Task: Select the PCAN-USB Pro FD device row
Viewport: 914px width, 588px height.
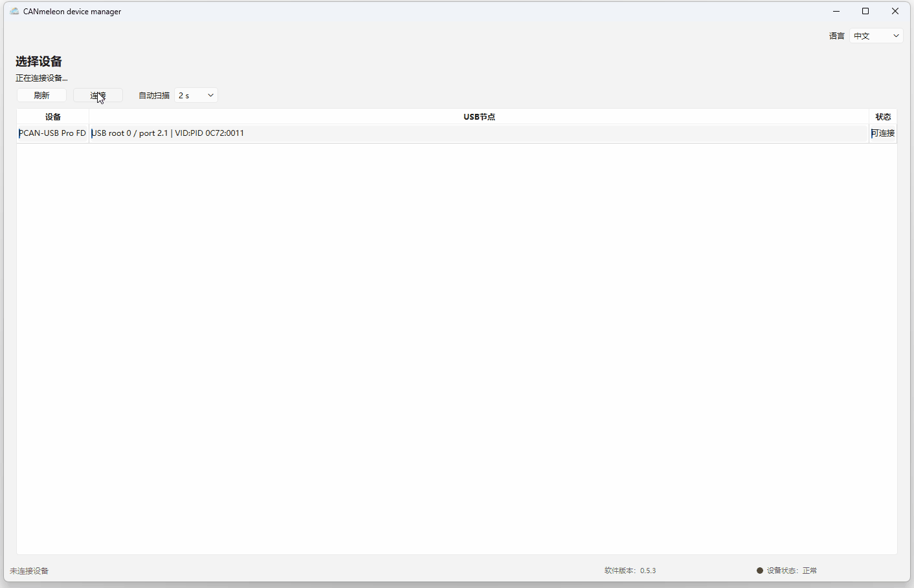Action: [x=456, y=133]
